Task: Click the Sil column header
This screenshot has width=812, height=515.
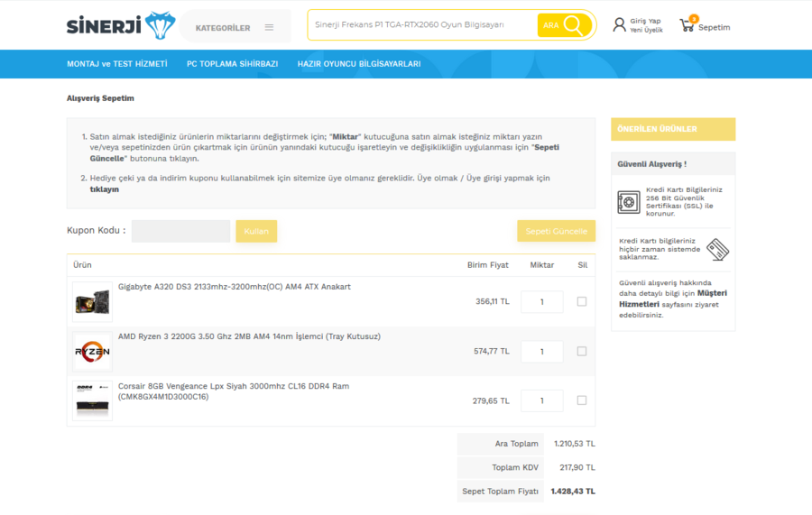Action: coord(583,265)
